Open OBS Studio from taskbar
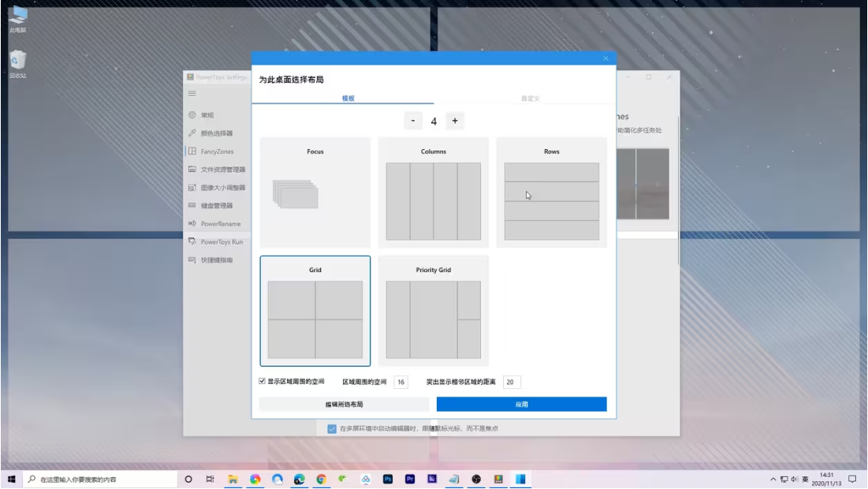 coord(476,479)
